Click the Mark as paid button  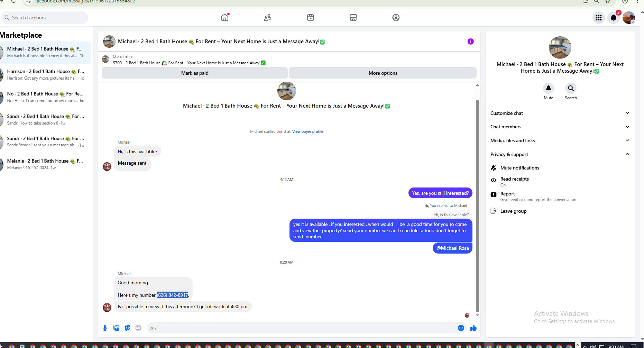pos(195,73)
